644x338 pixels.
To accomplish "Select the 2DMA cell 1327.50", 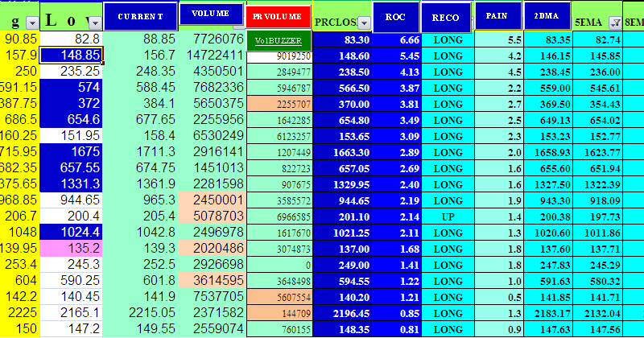I will tap(548, 185).
